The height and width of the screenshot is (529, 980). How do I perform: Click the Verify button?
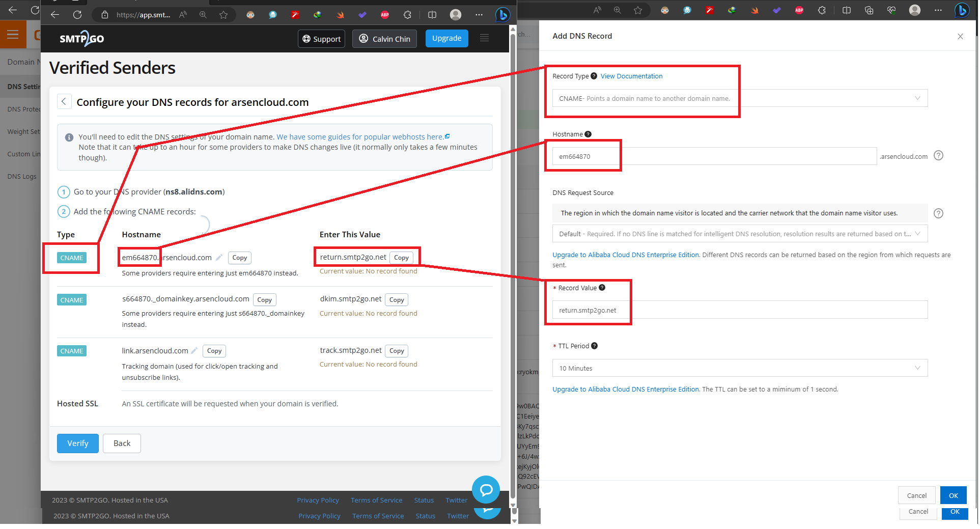pos(78,443)
